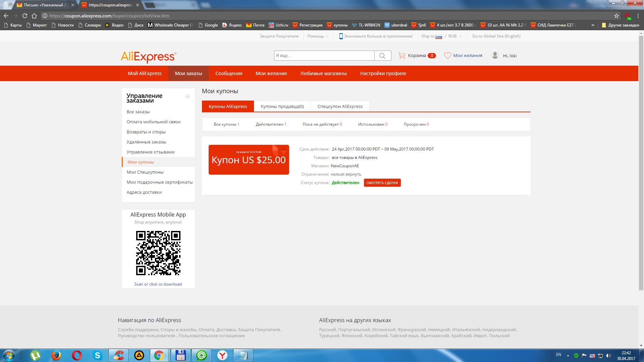Open the uberdeal bookmark

tap(396, 25)
